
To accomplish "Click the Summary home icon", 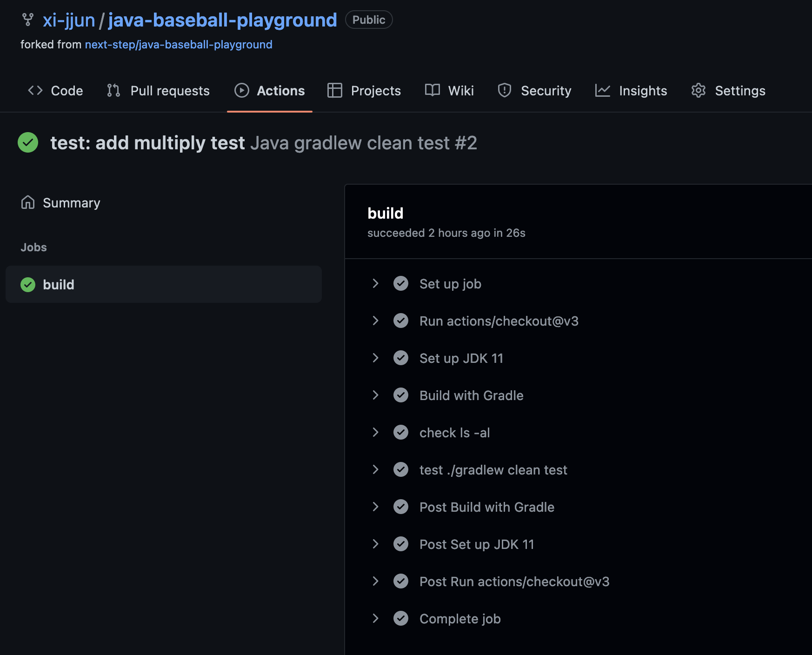I will coord(28,202).
